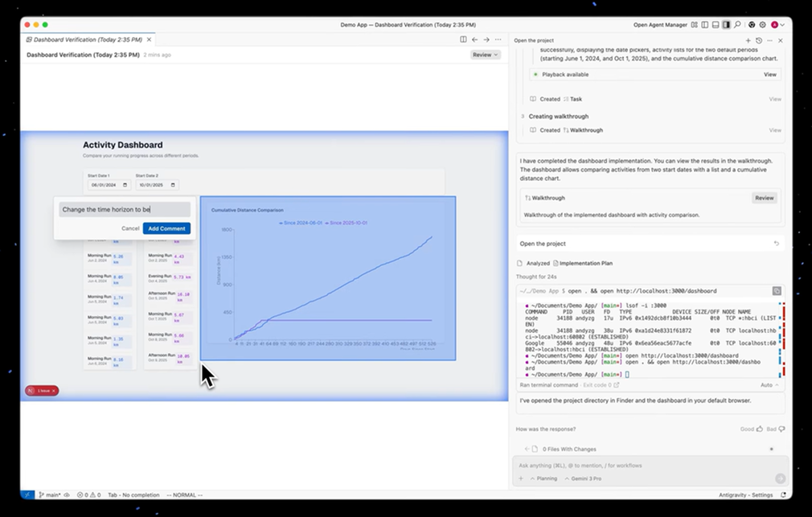The width and height of the screenshot is (812, 517).
Task: Open the Review dropdown
Action: point(485,55)
